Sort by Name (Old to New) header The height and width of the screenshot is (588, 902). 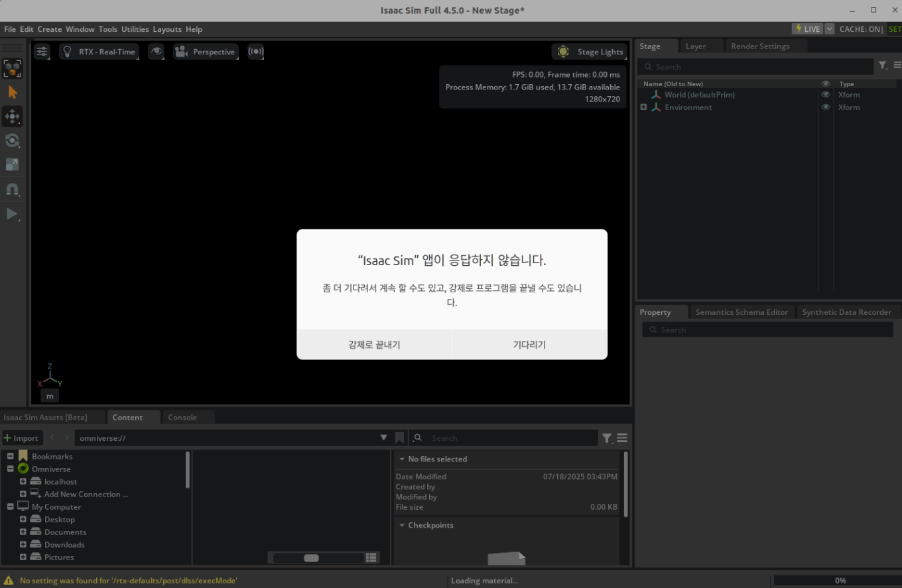[673, 84]
